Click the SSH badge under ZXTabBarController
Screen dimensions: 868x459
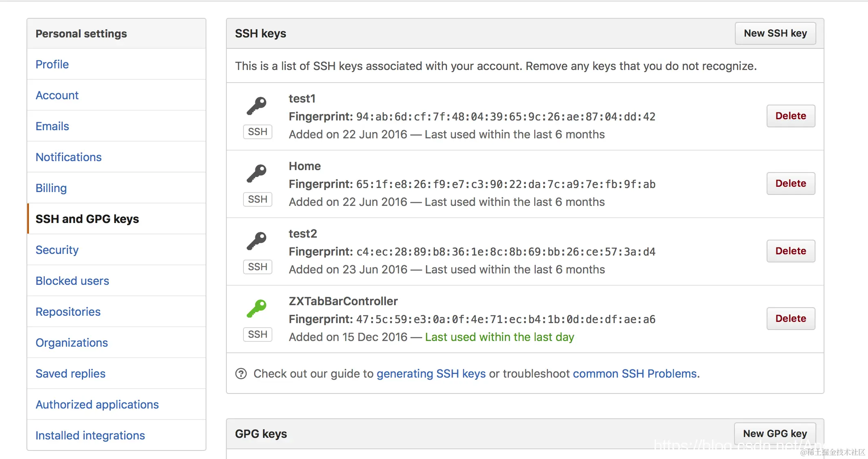(258, 334)
